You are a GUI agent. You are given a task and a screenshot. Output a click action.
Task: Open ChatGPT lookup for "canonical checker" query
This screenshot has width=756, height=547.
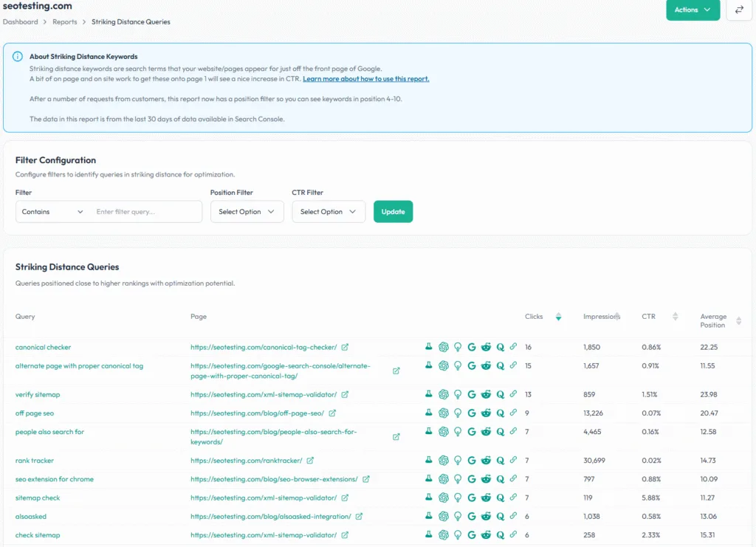pos(444,347)
